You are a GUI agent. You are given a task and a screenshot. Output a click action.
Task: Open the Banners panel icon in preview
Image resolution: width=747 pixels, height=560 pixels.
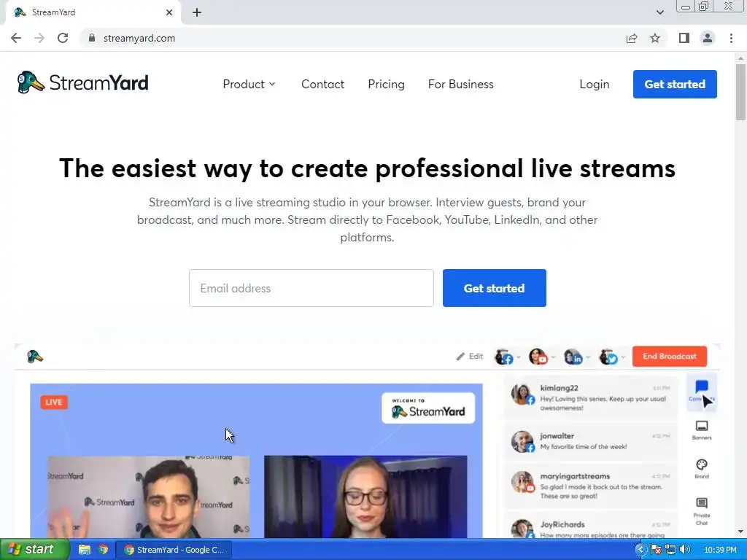tap(702, 429)
